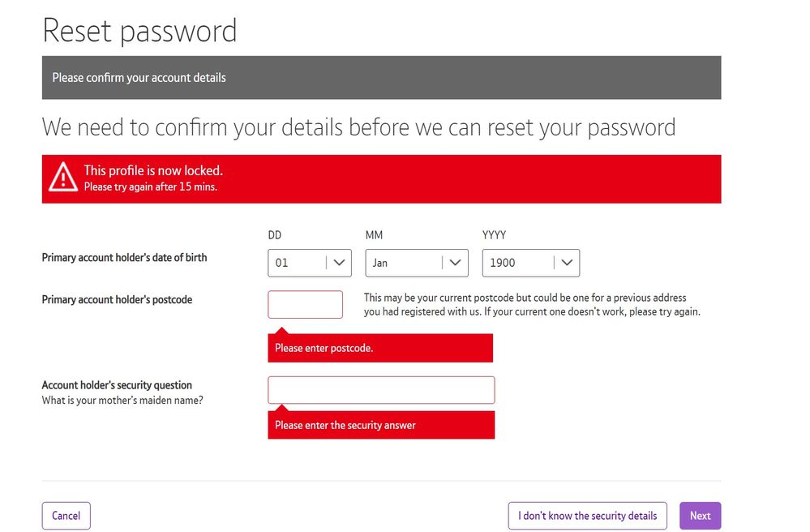Screen dimensions: 810x532
Task: Click the Next button
Action: pos(700,515)
